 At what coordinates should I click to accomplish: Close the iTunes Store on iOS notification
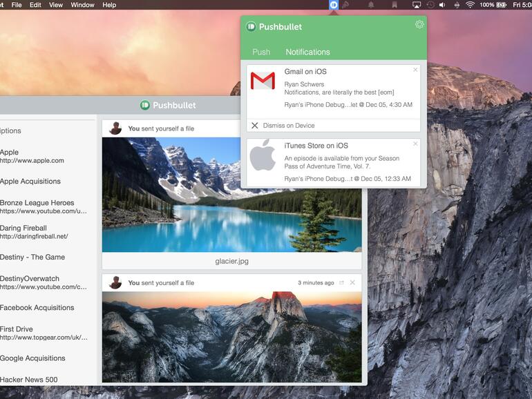tap(415, 144)
